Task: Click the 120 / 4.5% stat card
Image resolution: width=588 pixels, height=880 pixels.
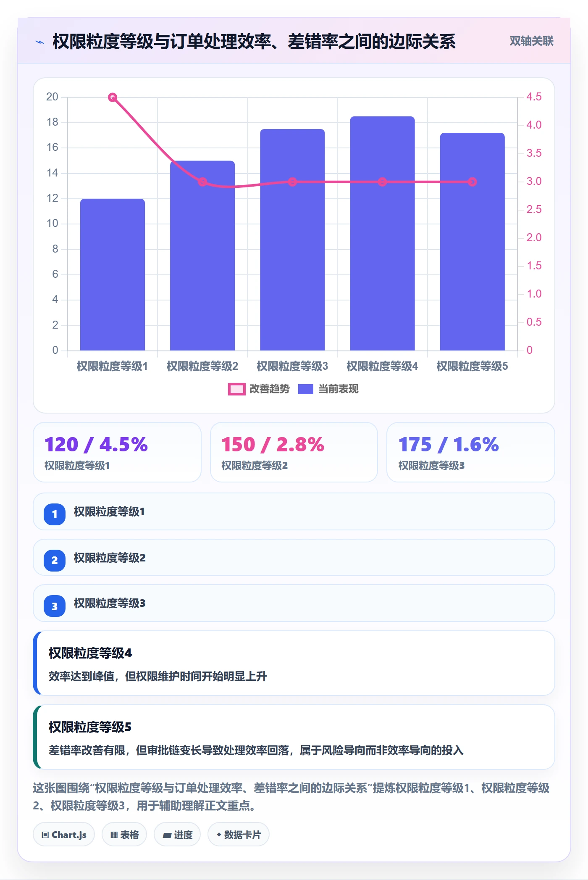Action: coord(117,452)
